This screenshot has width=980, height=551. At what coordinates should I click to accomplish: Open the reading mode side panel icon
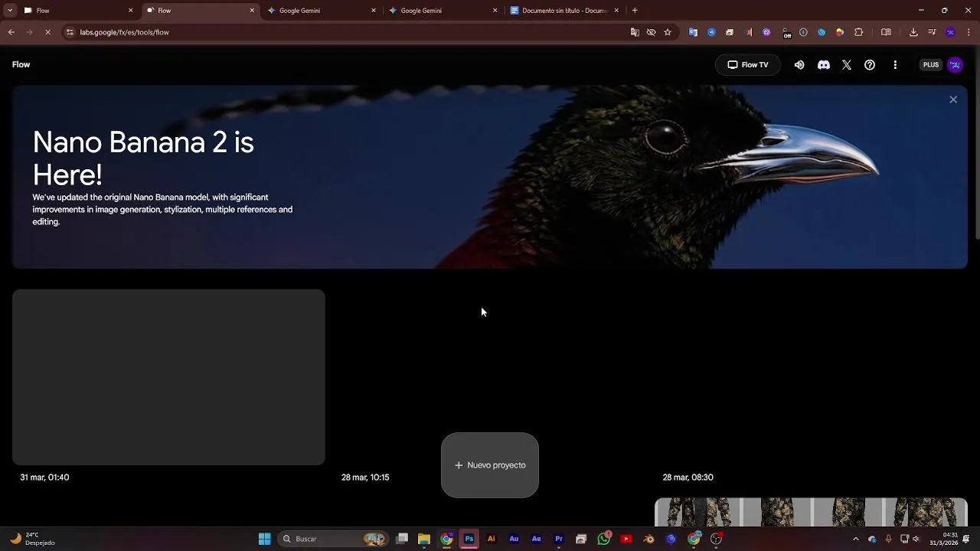886,32
